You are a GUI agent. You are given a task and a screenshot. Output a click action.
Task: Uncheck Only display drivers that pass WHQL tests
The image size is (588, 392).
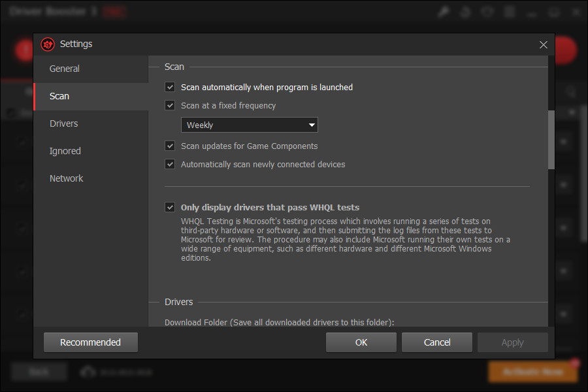tap(170, 207)
